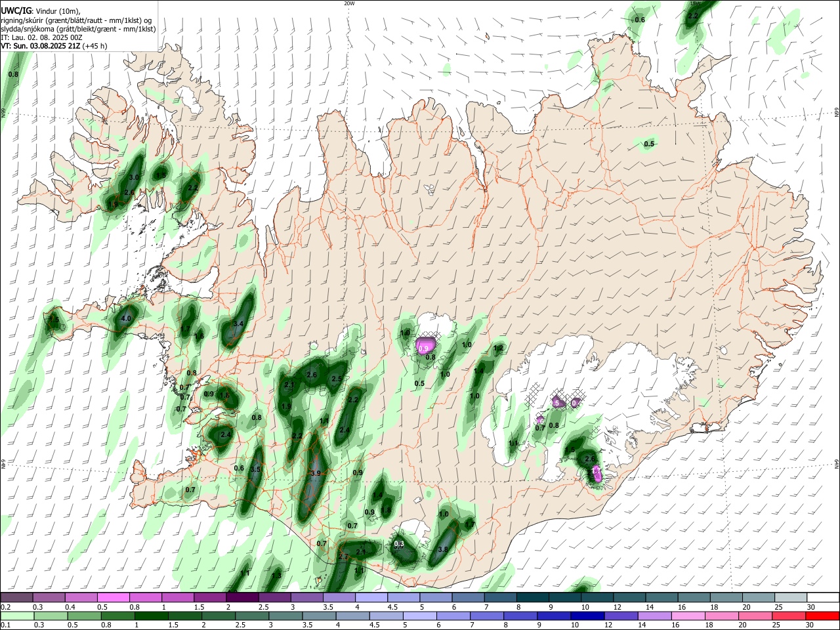Click the dark teal 8 swatch in upper snow legend row
The height and width of the screenshot is (630, 840).
tap(534, 597)
